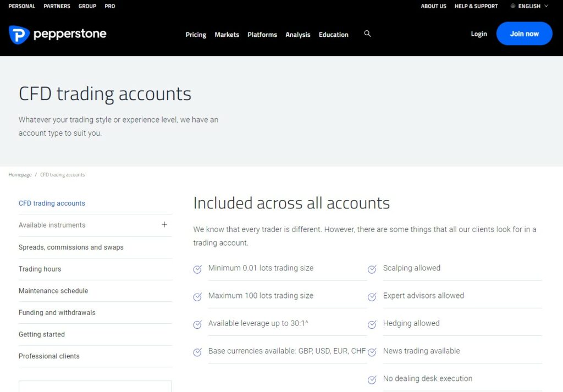Open Funding and withdrawals page
The height and width of the screenshot is (392, 563).
click(x=57, y=313)
